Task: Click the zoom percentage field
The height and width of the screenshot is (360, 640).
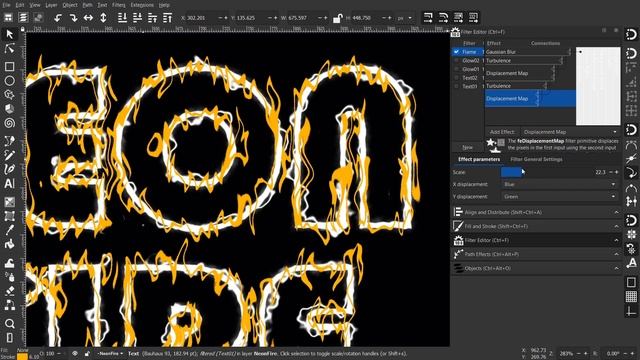Action: 567,353
